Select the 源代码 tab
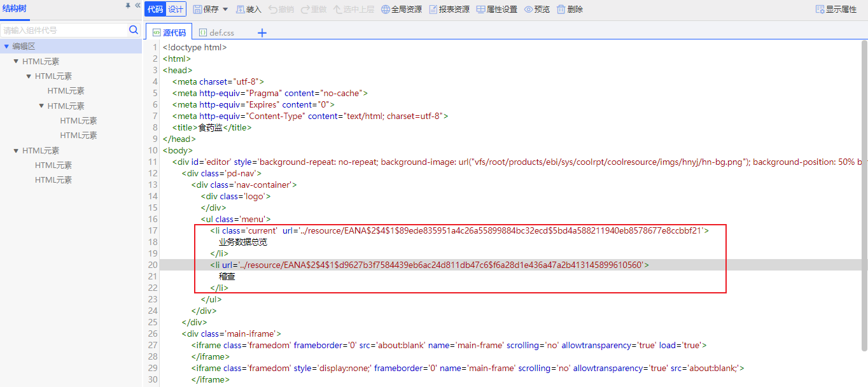868x387 pixels. pyautogui.click(x=169, y=32)
